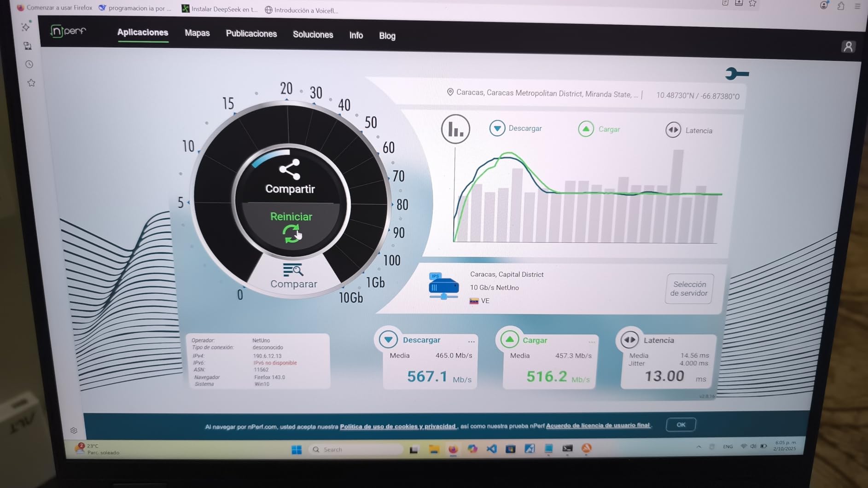This screenshot has width=868, height=488.
Task: Open the Mapas menu item
Action: pos(197,33)
